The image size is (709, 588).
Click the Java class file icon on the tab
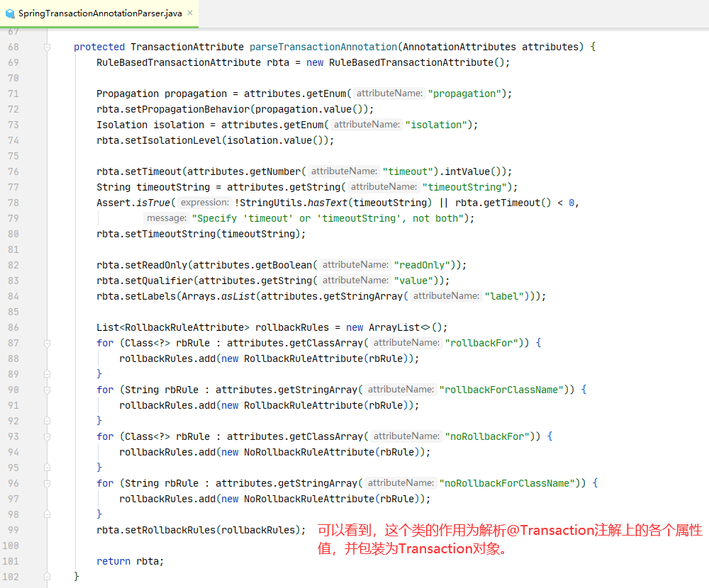(10, 13)
